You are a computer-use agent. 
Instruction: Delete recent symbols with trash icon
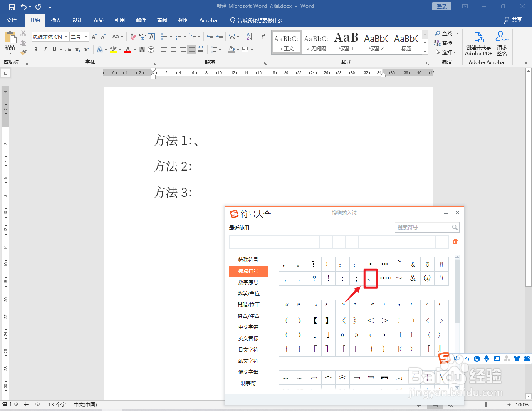point(455,241)
